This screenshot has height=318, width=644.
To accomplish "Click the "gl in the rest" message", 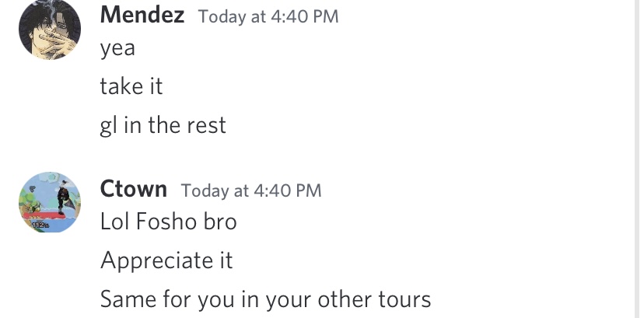I will [163, 125].
